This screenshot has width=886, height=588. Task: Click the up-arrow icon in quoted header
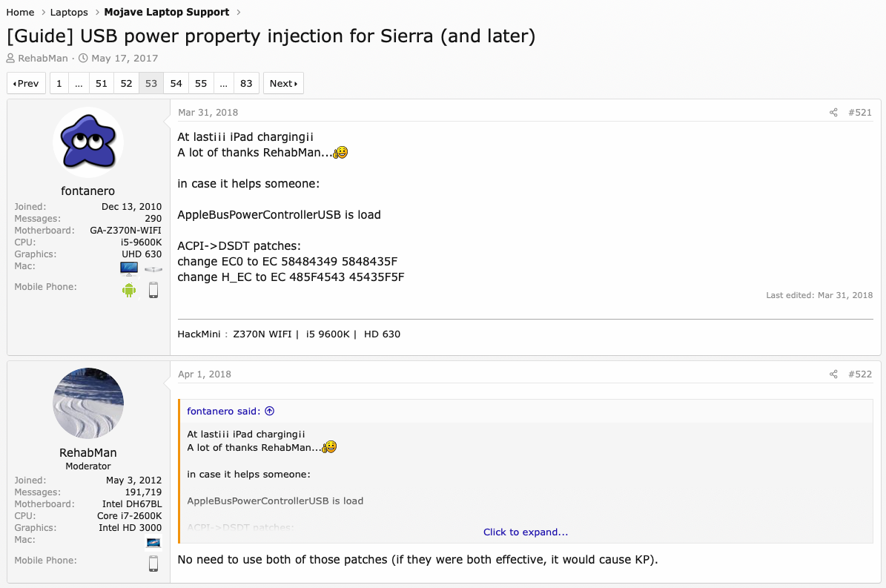270,411
